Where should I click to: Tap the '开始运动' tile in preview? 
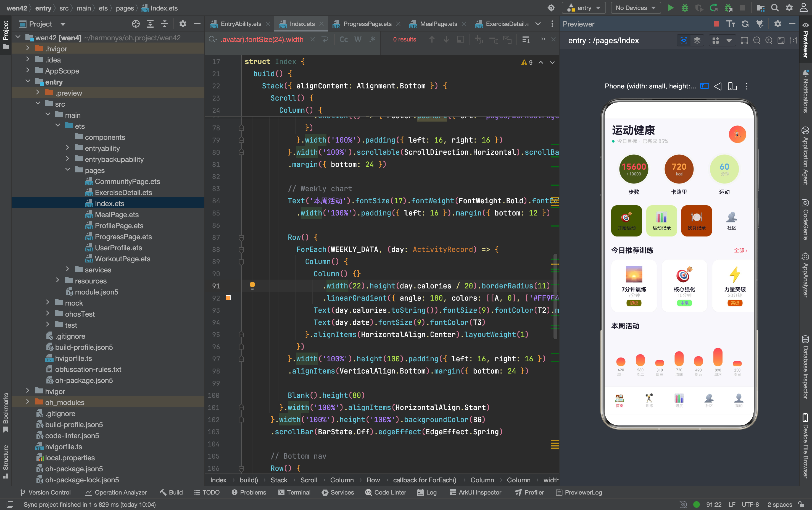point(626,220)
